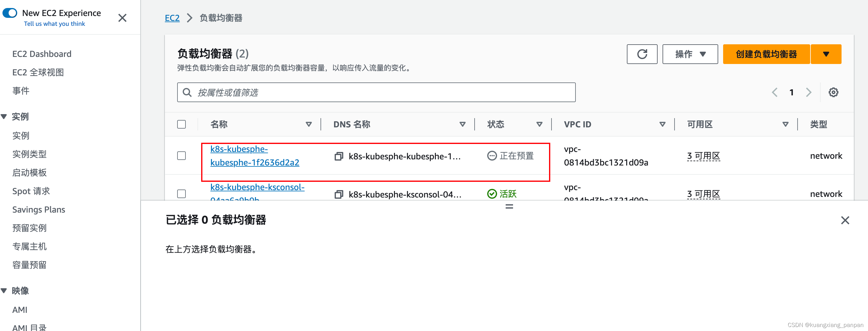The image size is (868, 331).
Task: Copy the DNS name k8s-kubesphe-kubesphe-1…
Action: coord(339,156)
